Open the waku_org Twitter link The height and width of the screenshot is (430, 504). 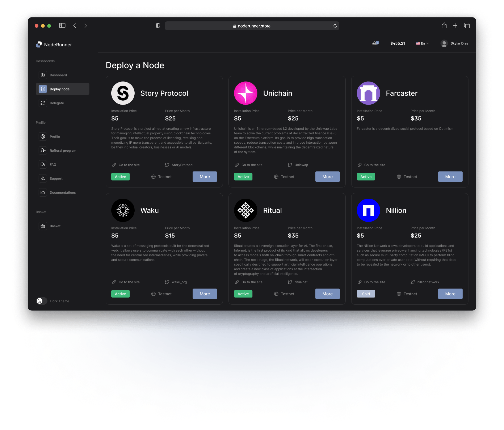pyautogui.click(x=176, y=282)
